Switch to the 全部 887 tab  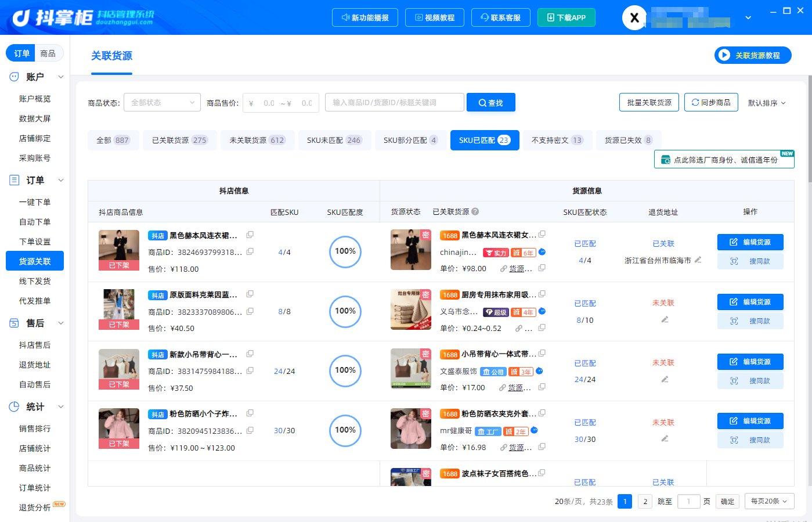point(113,140)
